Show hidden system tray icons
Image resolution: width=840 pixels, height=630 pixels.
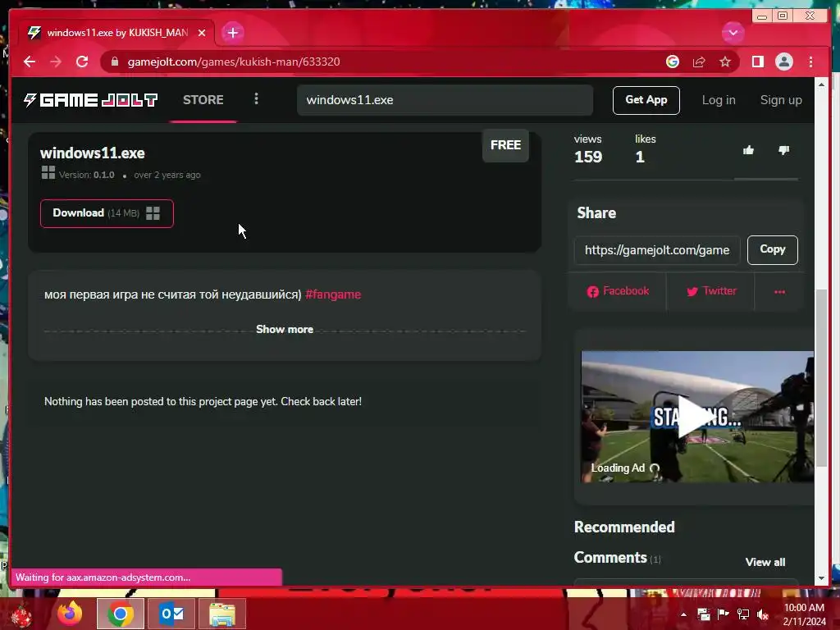[683, 614]
